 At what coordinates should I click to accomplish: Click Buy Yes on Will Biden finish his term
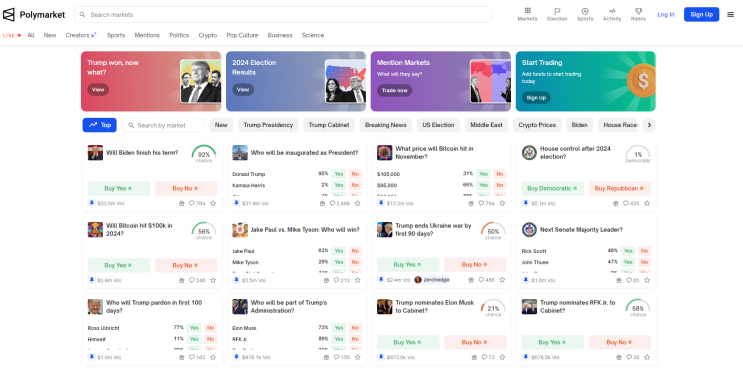tap(119, 188)
